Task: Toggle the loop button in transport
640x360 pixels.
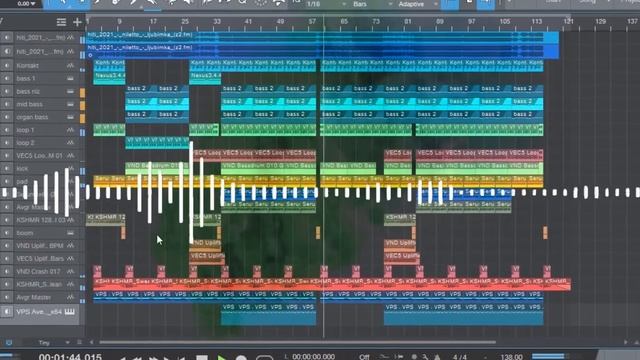Action: pyautogui.click(x=264, y=358)
